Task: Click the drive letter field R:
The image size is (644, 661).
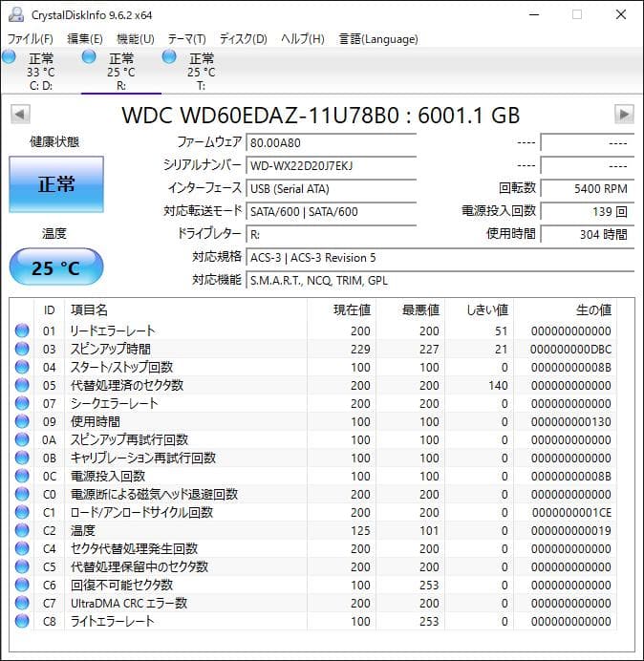Action: pyautogui.click(x=331, y=234)
